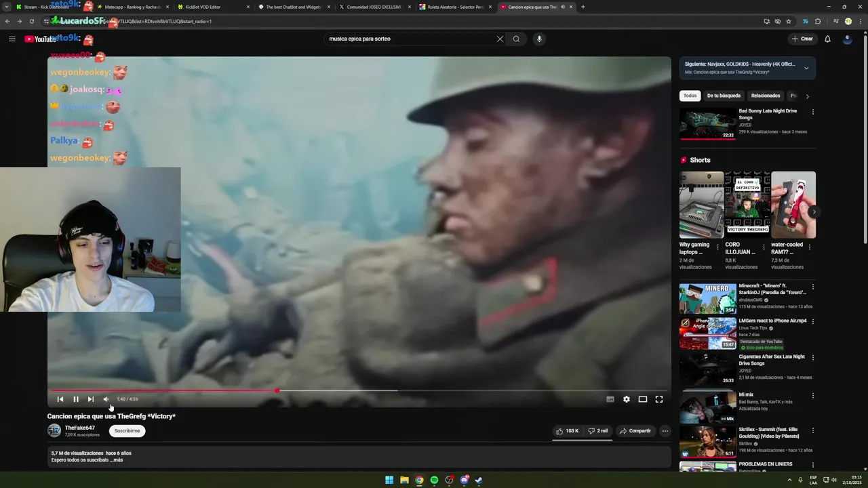Open a new browser tab
This screenshot has height=488, width=868.
click(583, 7)
